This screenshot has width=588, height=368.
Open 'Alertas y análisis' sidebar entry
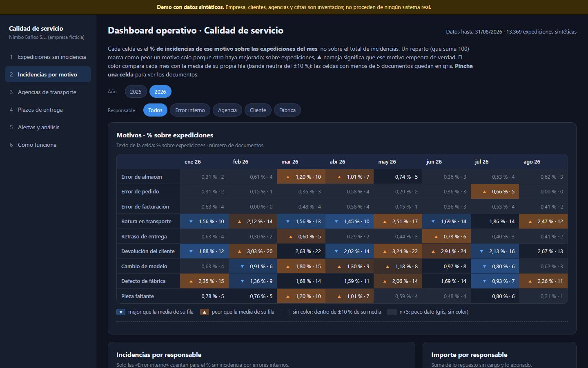click(48, 127)
